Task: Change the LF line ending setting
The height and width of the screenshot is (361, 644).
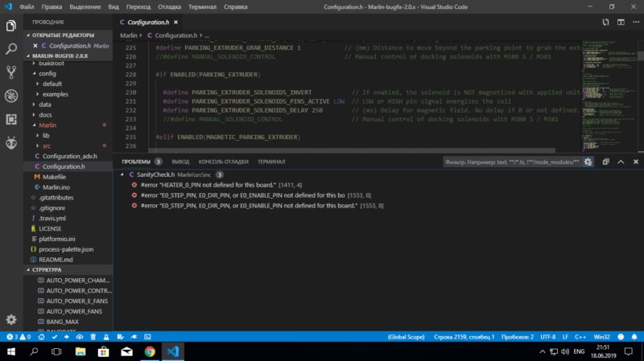Action: pos(565,337)
